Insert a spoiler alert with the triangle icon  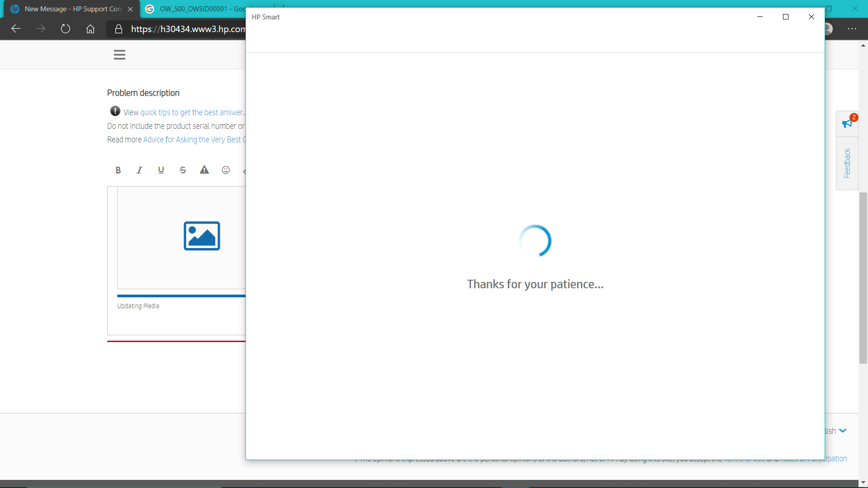(204, 170)
